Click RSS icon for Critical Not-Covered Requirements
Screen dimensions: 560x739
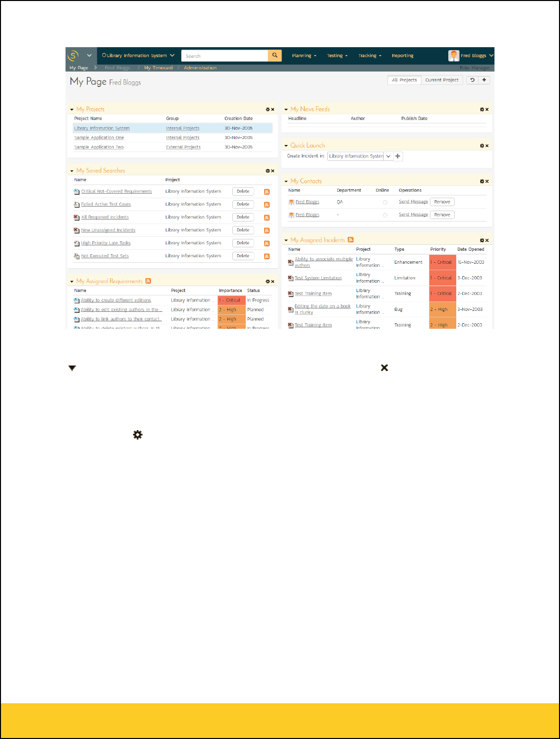point(267,192)
